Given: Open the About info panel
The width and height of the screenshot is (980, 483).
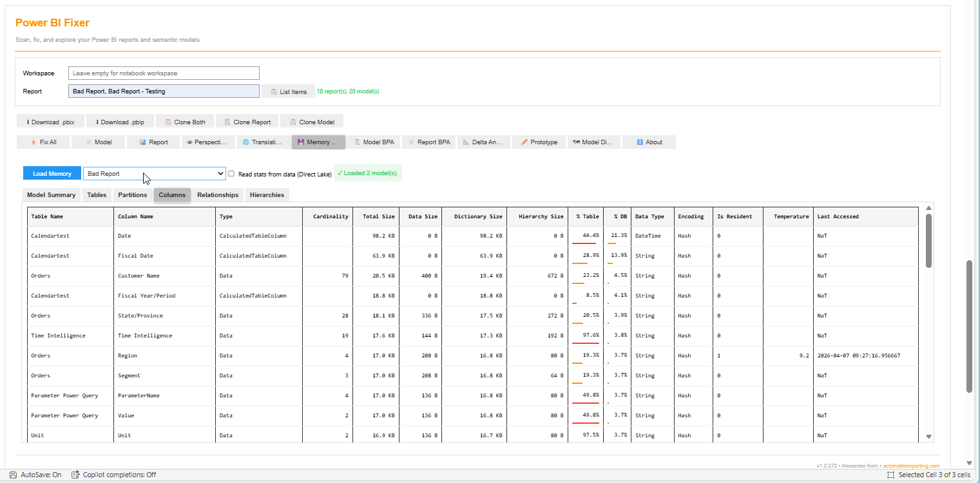Looking at the screenshot, I should tap(648, 142).
